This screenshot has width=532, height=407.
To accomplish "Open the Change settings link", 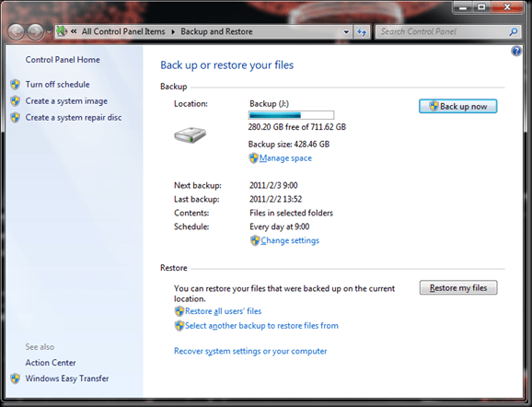I will click(290, 240).
